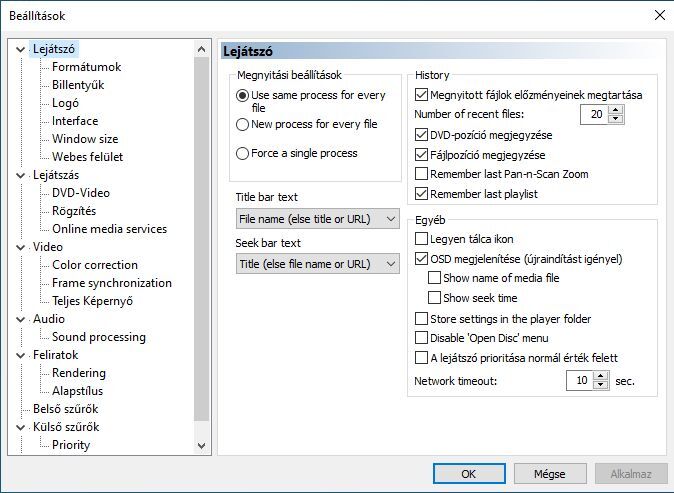Collapse the Lejátszó tree node
Viewport: 674px width, 493px height.
coord(20,49)
